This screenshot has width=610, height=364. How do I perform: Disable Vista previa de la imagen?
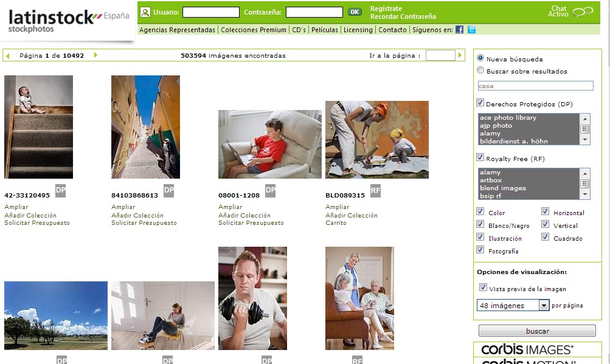pyautogui.click(x=483, y=287)
